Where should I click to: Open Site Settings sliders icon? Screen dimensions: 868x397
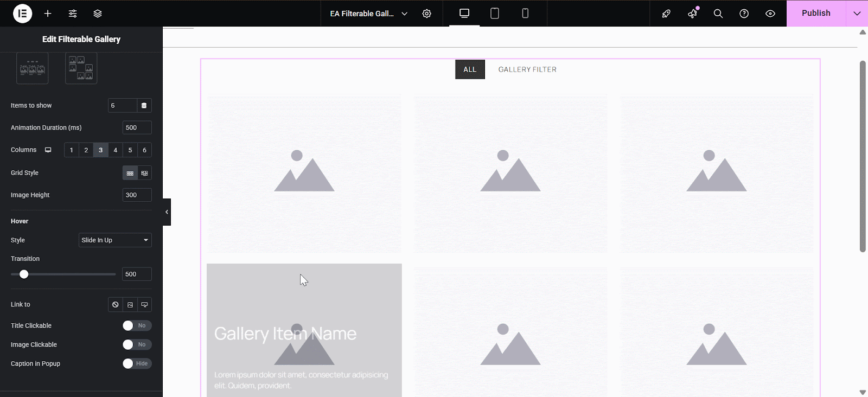73,14
